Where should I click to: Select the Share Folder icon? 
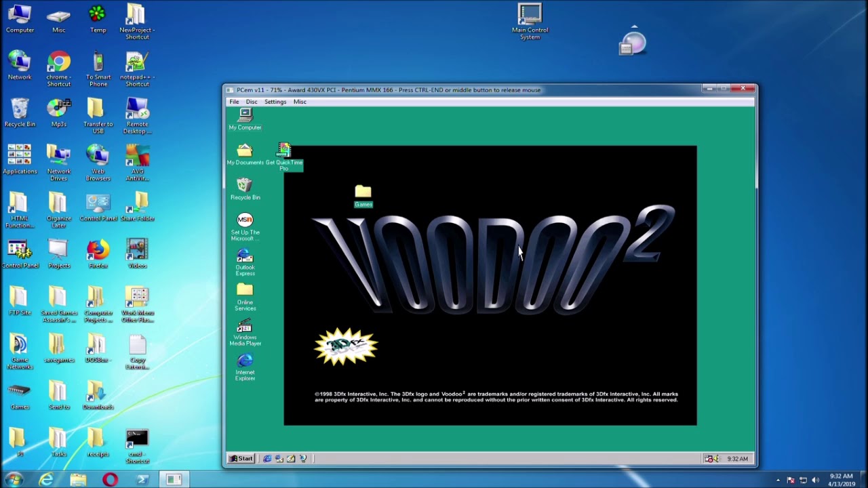pos(137,207)
